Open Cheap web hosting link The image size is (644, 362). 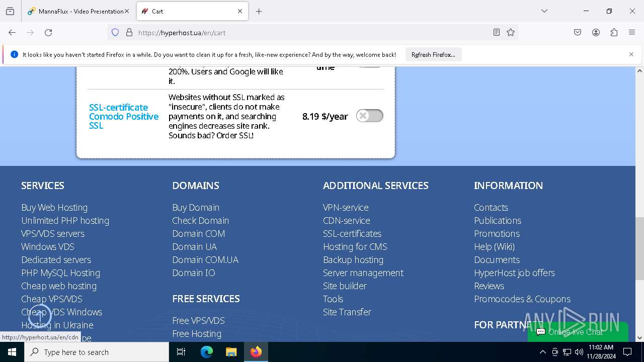(x=59, y=286)
